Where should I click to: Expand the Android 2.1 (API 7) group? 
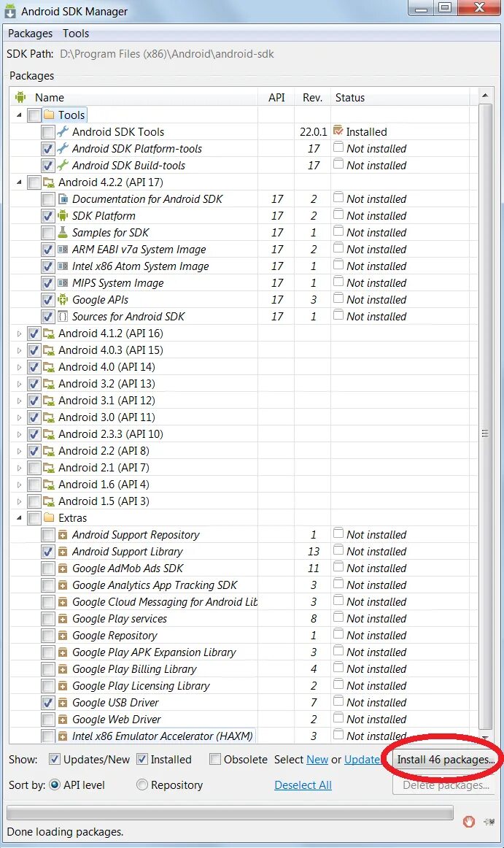point(20,468)
